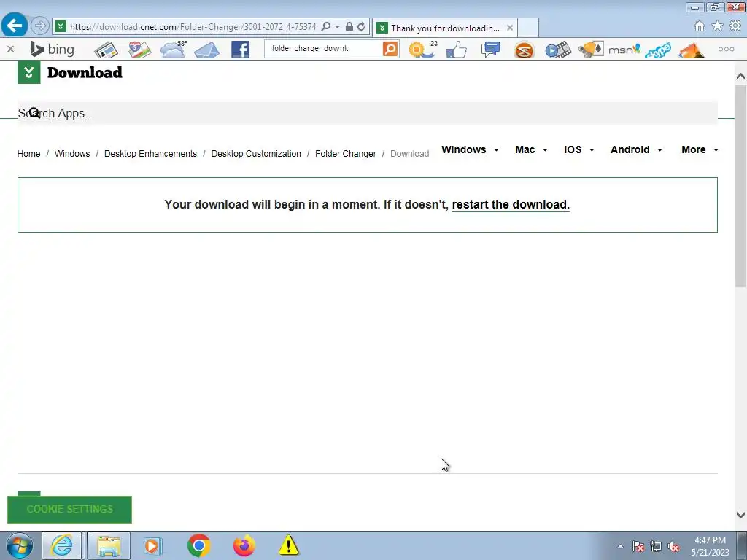Open a new blank browser tab

click(528, 28)
